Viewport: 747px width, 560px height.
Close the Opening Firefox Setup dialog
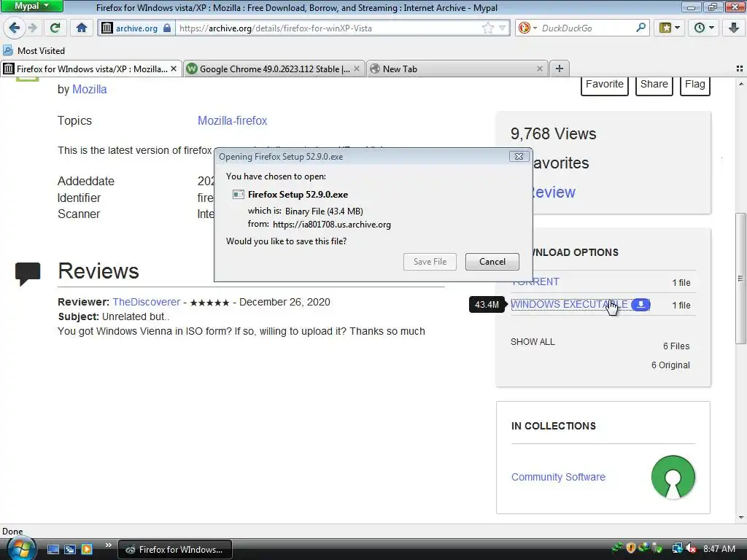[x=519, y=156]
